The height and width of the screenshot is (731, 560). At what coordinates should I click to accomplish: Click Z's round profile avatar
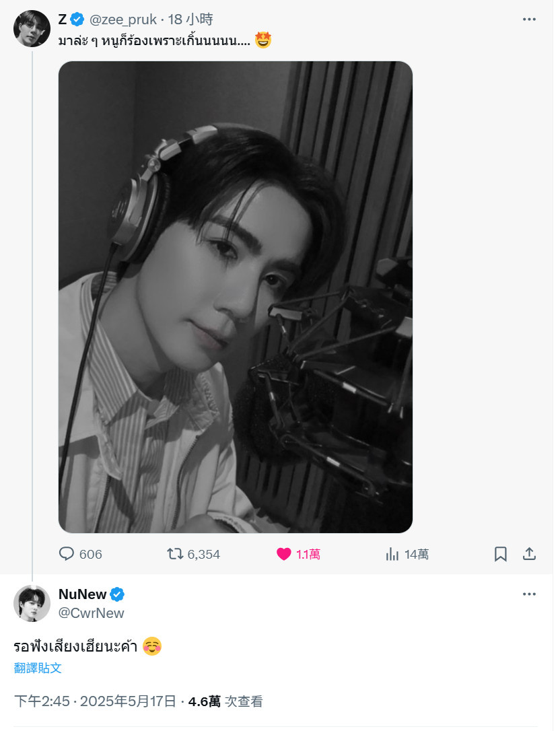(x=32, y=28)
